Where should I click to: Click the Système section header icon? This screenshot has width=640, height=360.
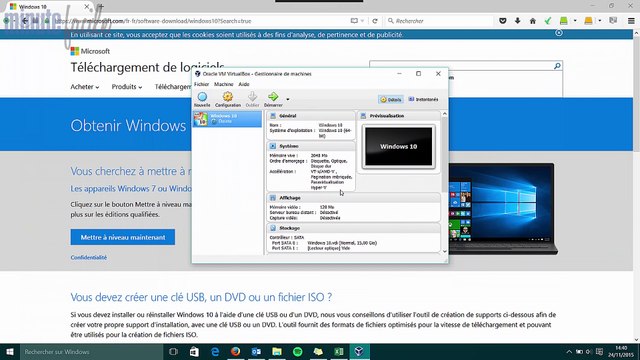click(273, 146)
